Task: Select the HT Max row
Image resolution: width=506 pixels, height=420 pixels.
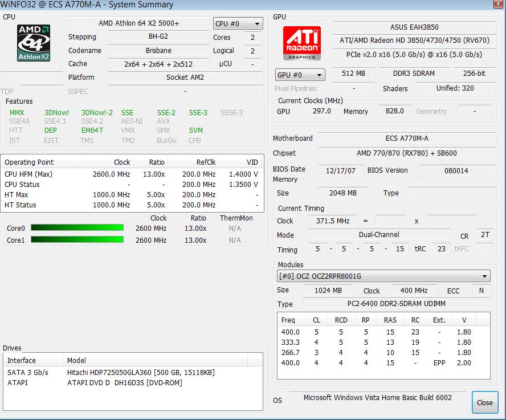Action: (x=132, y=195)
